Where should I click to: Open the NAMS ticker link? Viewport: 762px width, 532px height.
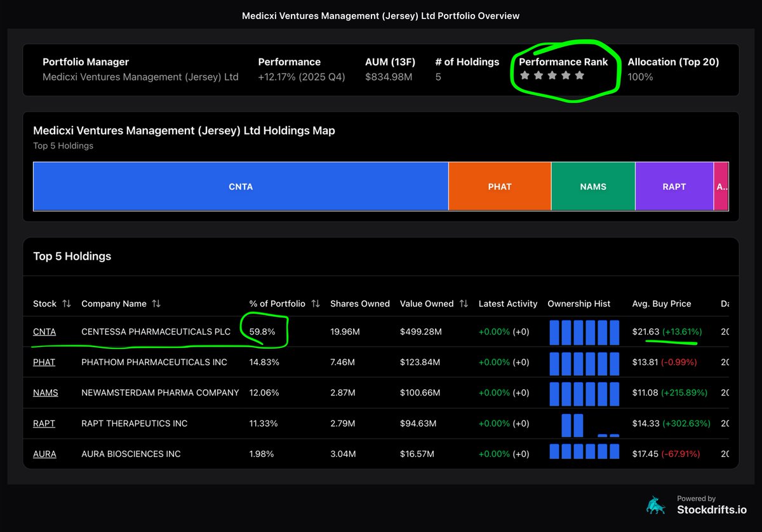coord(46,392)
